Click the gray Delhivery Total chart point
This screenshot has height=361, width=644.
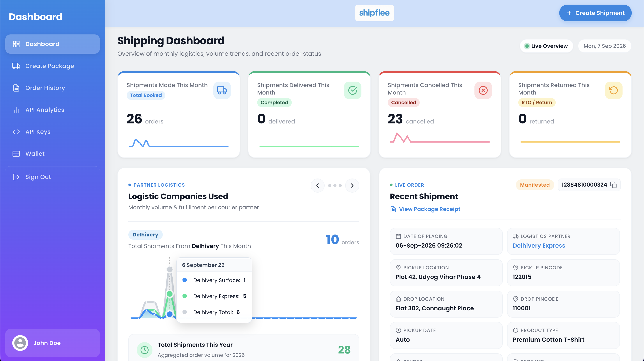click(x=170, y=269)
